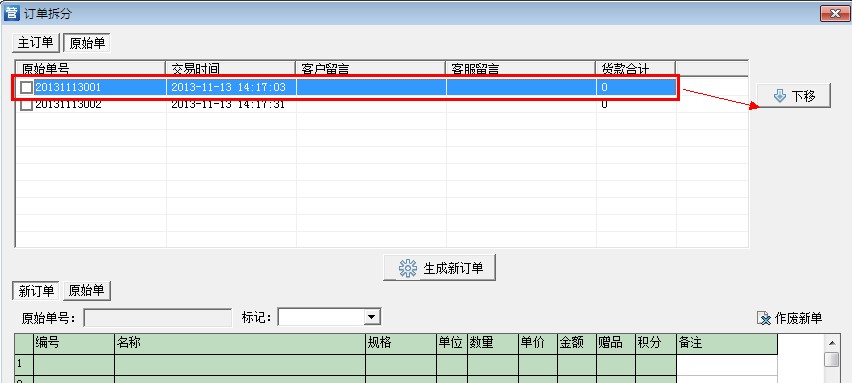Click the 数量 column header
The image size is (852, 383).
click(493, 343)
